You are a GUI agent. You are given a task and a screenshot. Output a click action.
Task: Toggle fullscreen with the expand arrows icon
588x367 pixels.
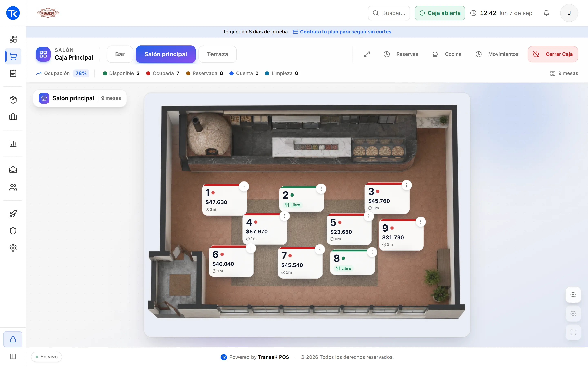coord(367,54)
